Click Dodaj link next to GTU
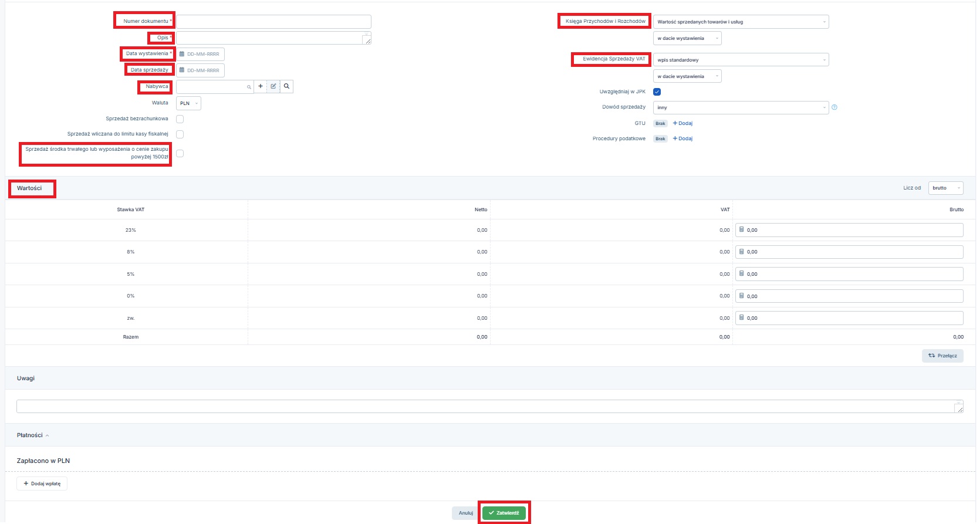This screenshot has width=980, height=524. click(682, 123)
